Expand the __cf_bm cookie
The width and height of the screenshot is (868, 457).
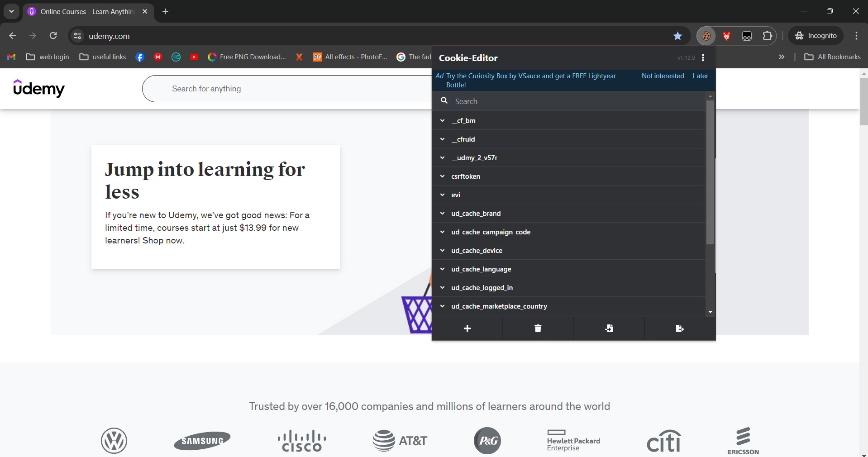569,121
